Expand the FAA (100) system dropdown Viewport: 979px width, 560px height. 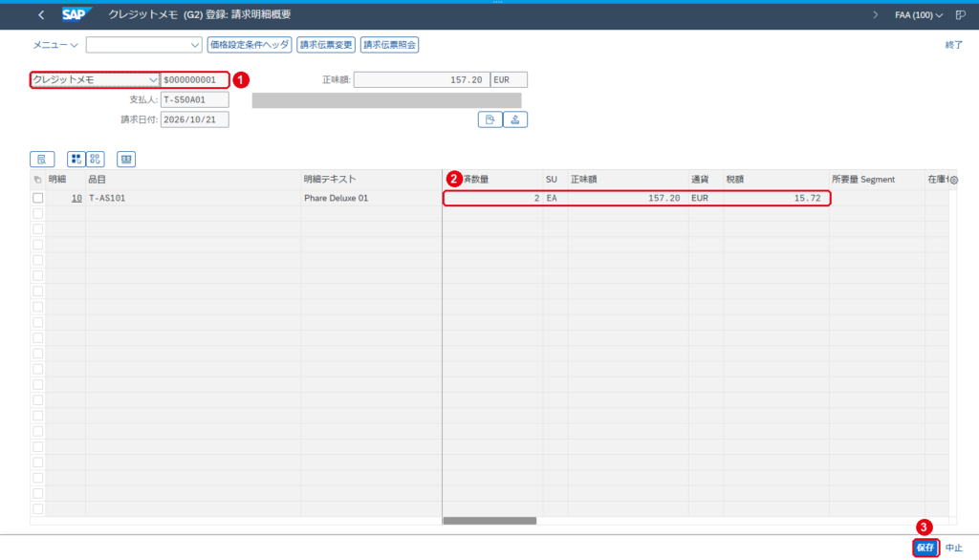(x=919, y=15)
